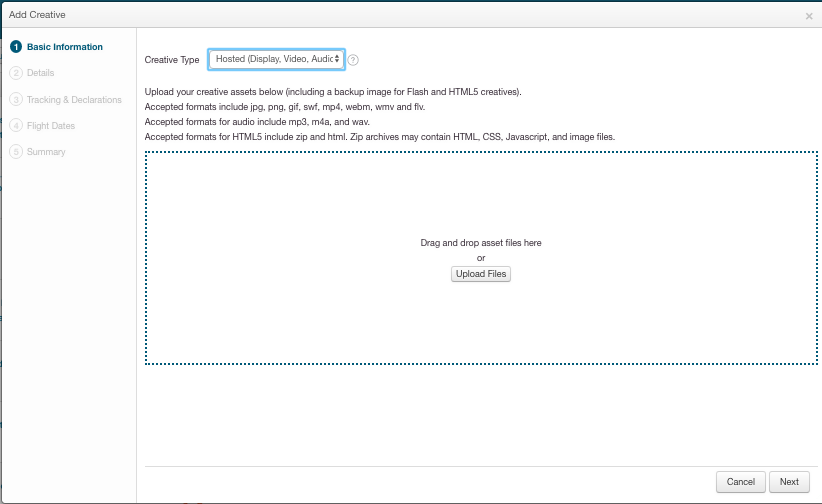Switch to the Flight Dates step
Image resolution: width=822 pixels, height=504 pixels.
point(42,126)
